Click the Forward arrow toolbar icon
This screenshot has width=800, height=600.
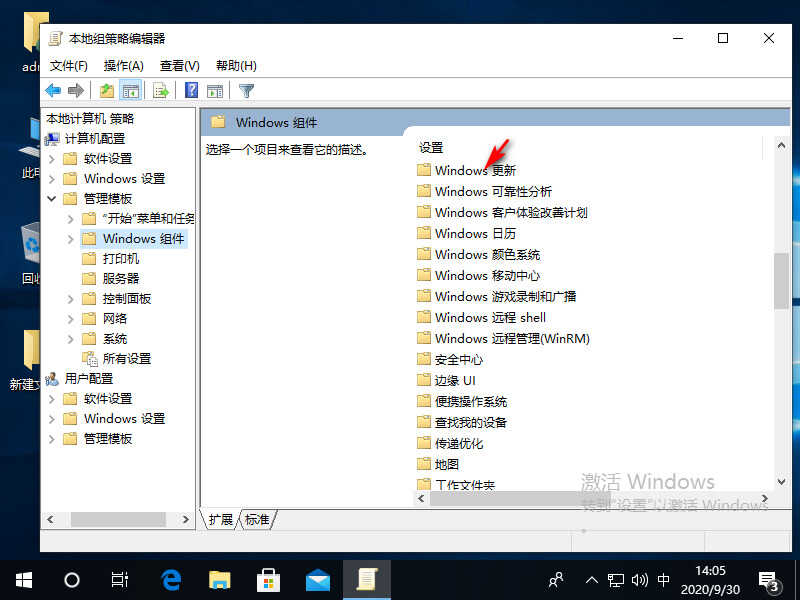76,91
